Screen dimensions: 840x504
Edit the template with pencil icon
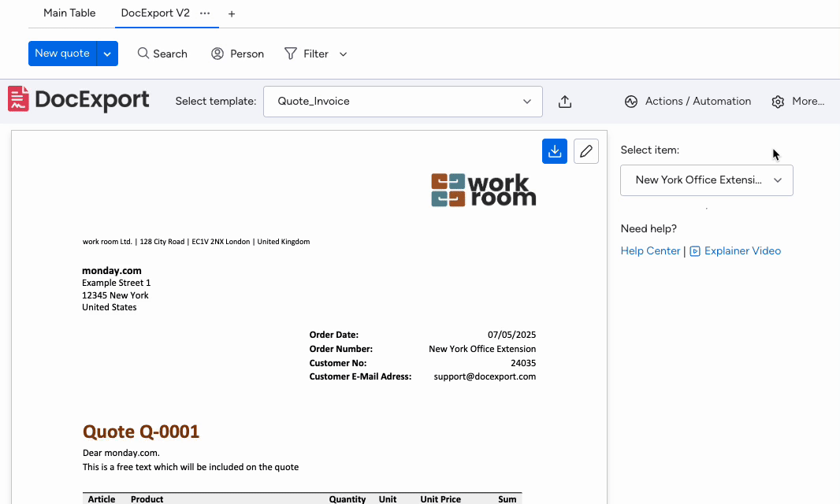[x=586, y=151]
